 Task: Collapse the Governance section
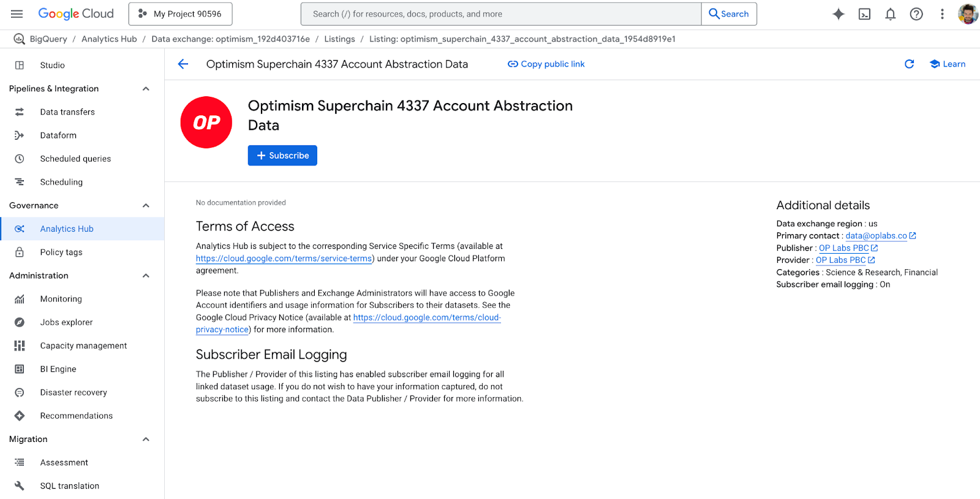pos(146,205)
